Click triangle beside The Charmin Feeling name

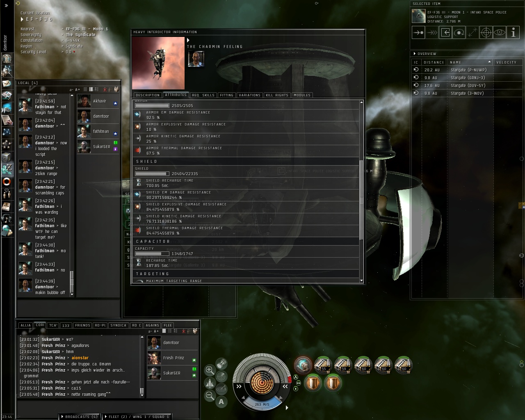[188, 40]
